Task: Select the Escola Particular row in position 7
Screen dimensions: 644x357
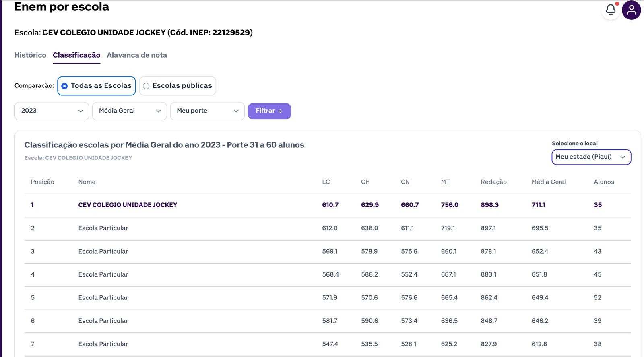Action: [103, 344]
